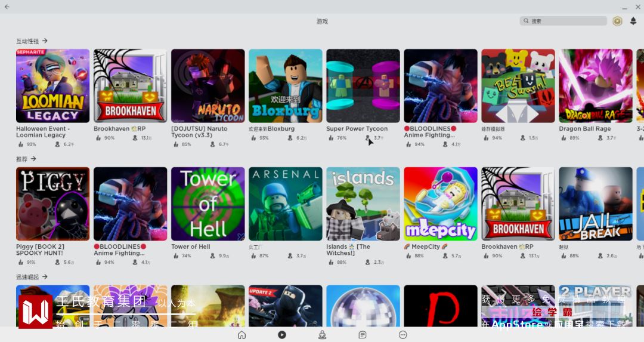Viewport: 644px width, 342px height.
Task: Click the title '欢迎来到Bloxburg'
Action: click(x=271, y=129)
